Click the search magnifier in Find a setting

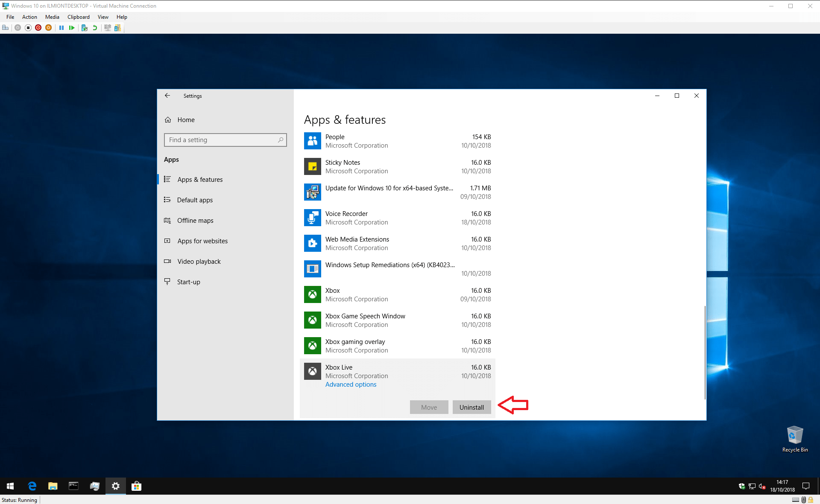[281, 140]
